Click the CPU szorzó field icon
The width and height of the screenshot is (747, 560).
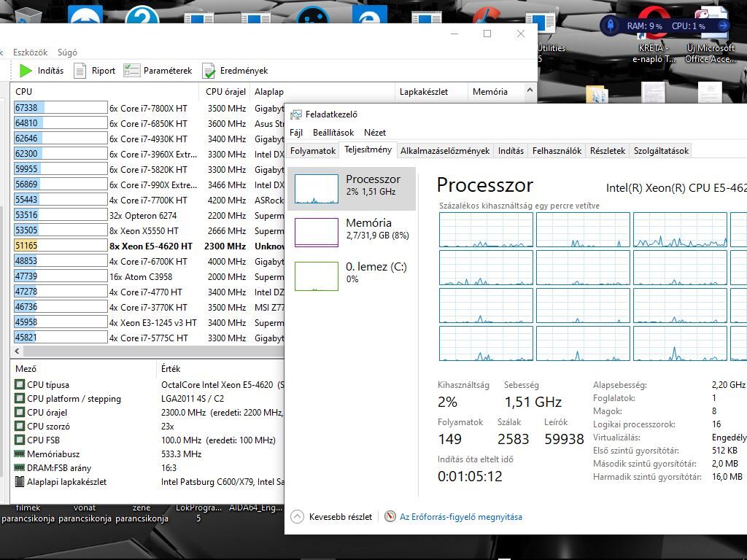[20, 426]
